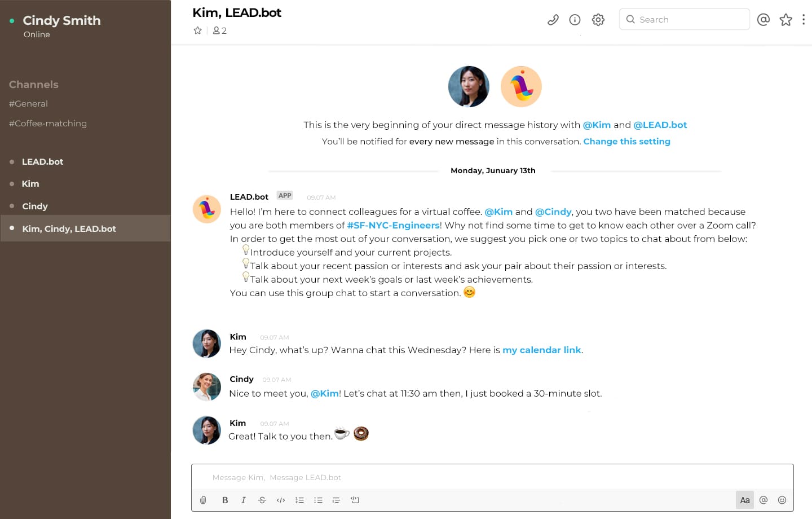Show mentions with header @ icon

(x=763, y=20)
